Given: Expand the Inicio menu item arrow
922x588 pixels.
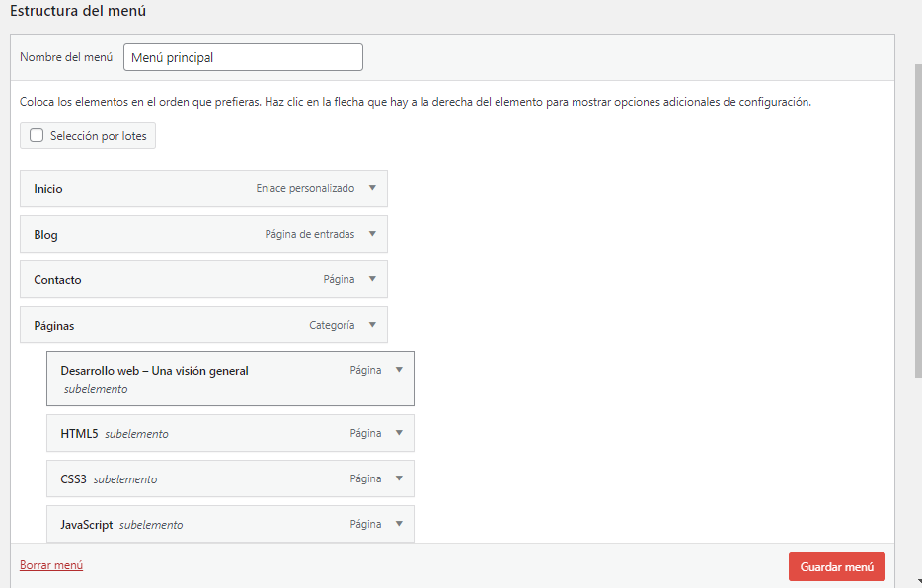Looking at the screenshot, I should tap(372, 188).
